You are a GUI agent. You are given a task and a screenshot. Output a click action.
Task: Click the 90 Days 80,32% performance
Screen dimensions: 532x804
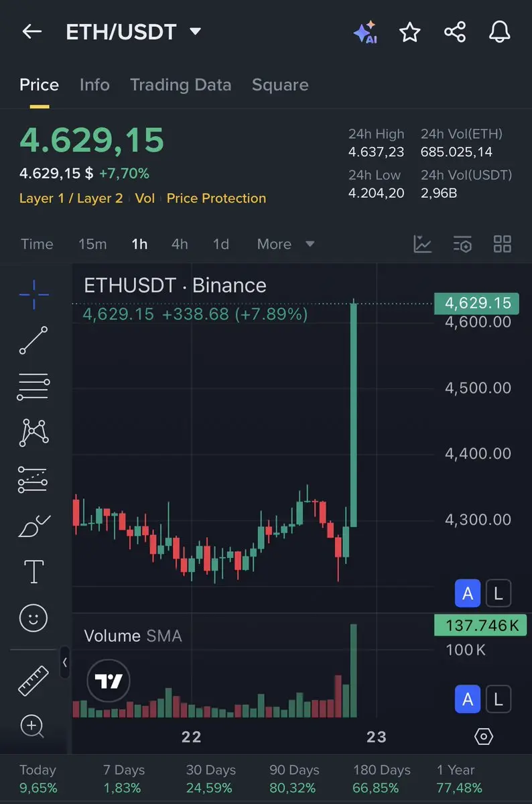tap(294, 779)
